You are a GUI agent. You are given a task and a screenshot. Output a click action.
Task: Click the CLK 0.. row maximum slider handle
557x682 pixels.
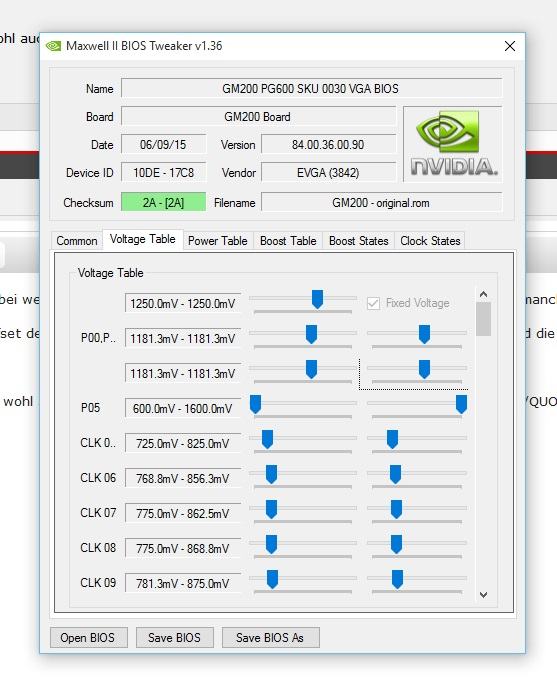pyautogui.click(x=393, y=439)
